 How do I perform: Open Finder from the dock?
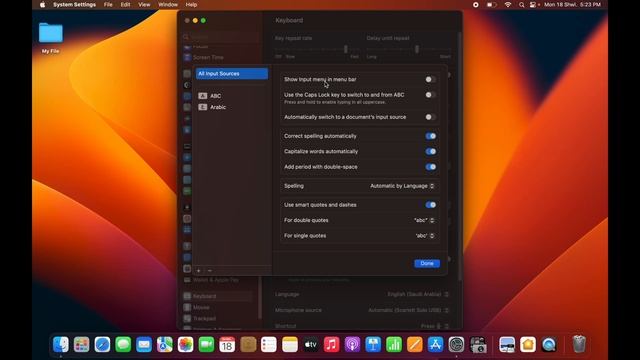click(61, 344)
